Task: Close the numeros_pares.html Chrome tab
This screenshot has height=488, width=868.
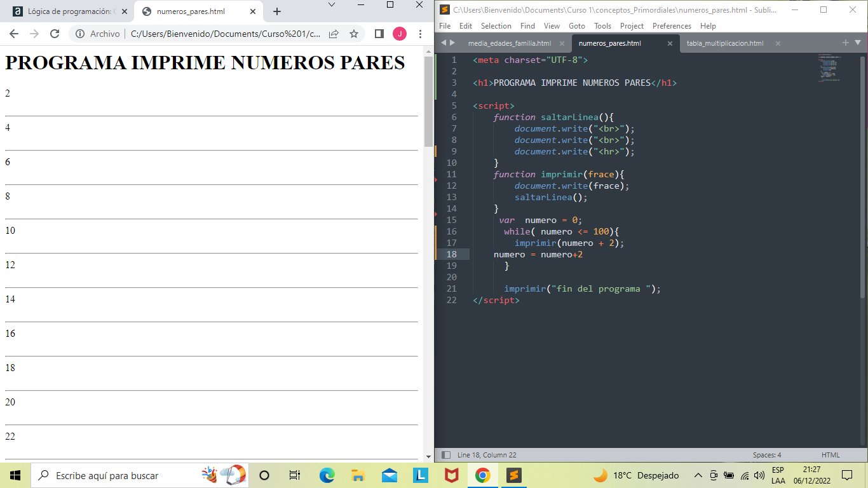Action: [253, 11]
